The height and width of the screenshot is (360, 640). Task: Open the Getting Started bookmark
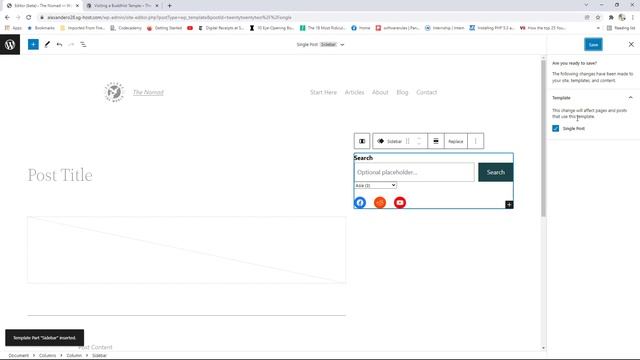click(164, 28)
